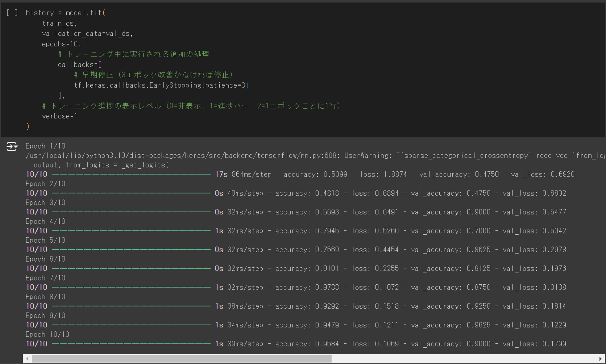Image resolution: width=606 pixels, height=364 pixels.
Task: Click the progress bar with 17s 864ms/step
Action: click(x=131, y=174)
